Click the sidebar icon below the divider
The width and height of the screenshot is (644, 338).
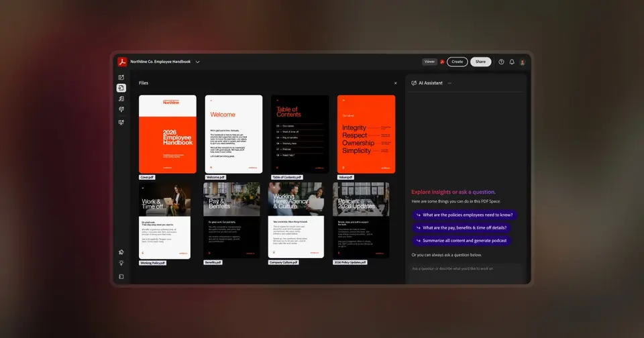[x=121, y=122]
